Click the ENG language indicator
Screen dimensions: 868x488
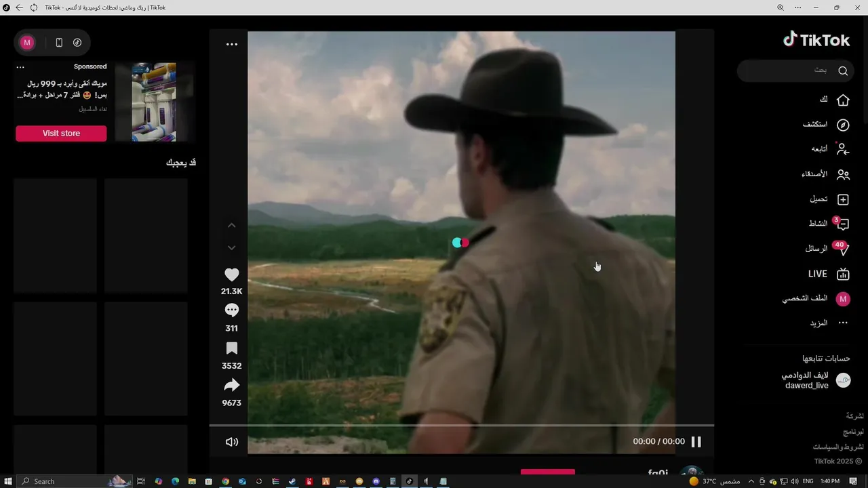(807, 481)
